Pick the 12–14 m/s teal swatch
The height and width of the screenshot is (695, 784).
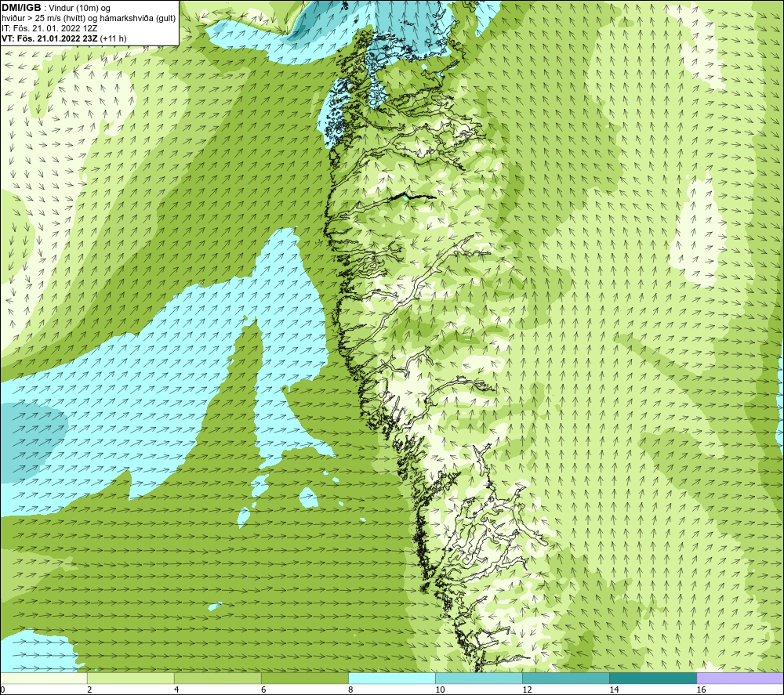[565, 678]
